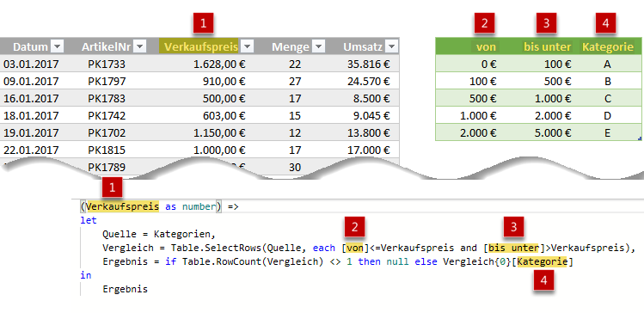Select article number PK1742
644x313 pixels.
(107, 116)
